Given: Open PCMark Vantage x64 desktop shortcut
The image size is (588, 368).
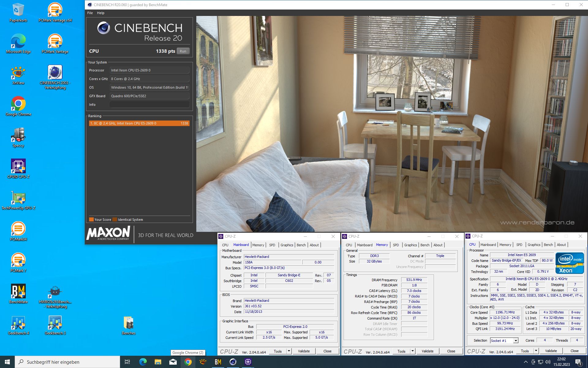Looking at the screenshot, I should pyautogui.click(x=55, y=13).
